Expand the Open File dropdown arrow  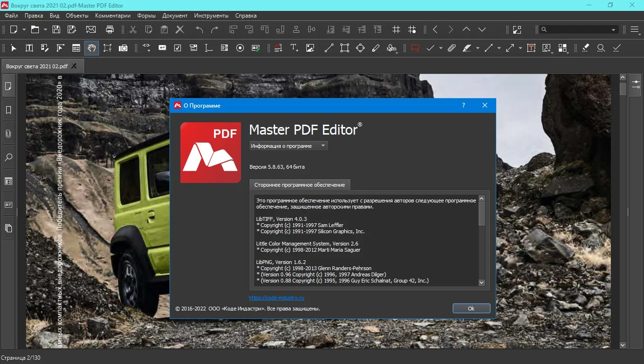click(x=45, y=29)
